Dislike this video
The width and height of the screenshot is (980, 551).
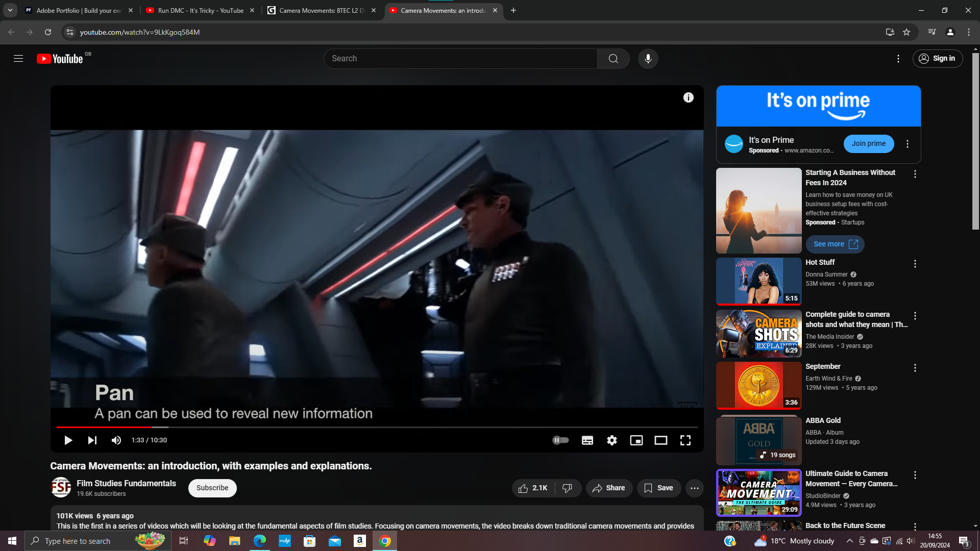568,488
